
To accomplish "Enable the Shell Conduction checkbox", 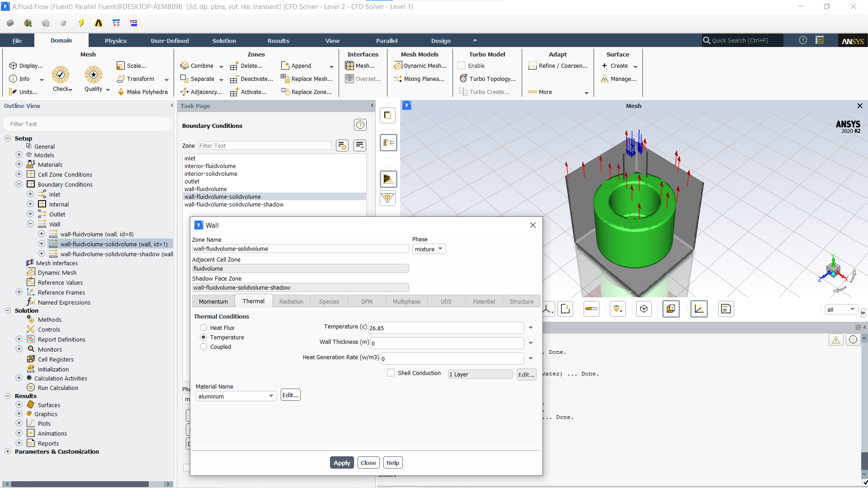I will 391,373.
